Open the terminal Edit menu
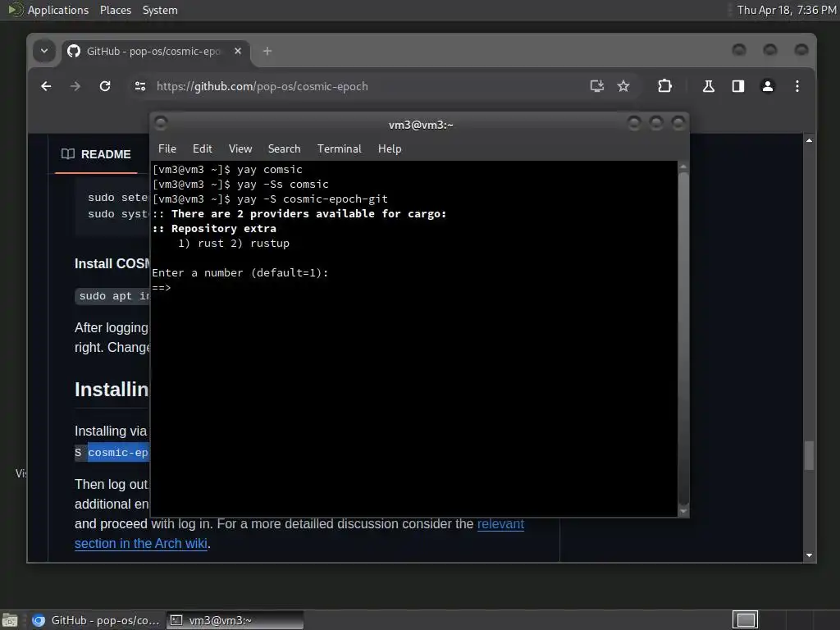 pyautogui.click(x=203, y=149)
